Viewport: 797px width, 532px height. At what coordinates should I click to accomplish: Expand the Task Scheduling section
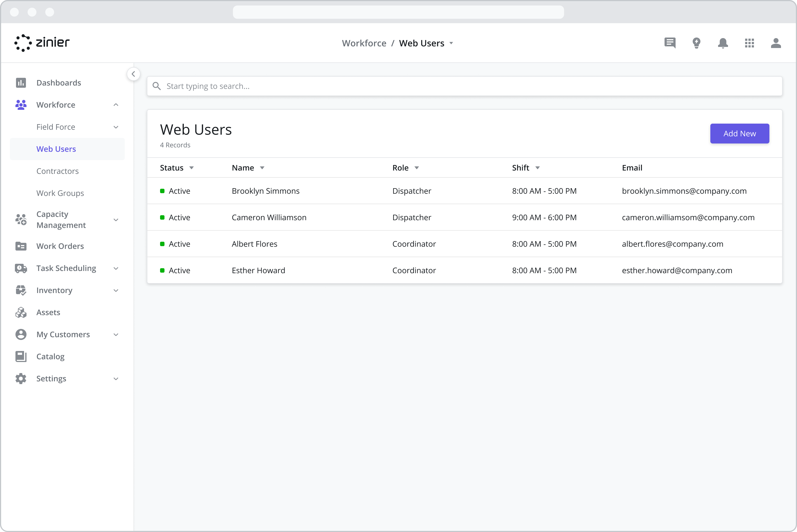(x=116, y=268)
